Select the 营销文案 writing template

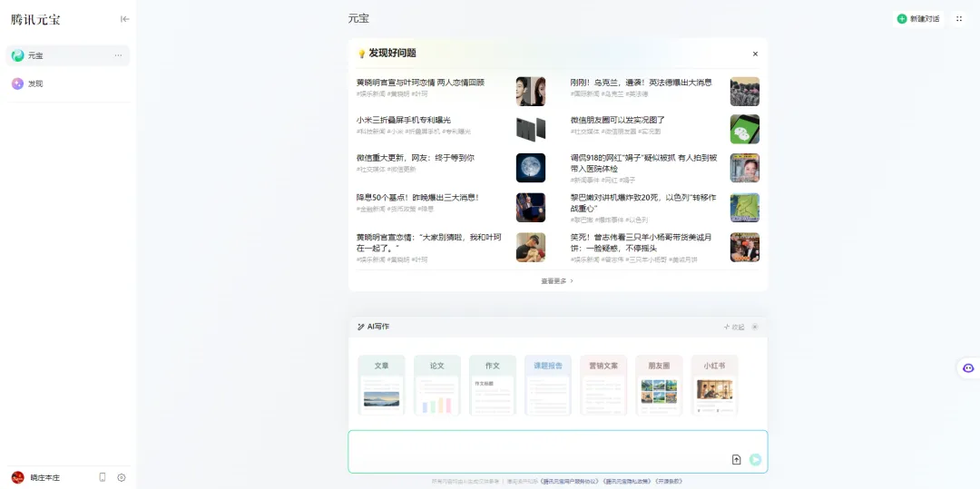(x=603, y=386)
